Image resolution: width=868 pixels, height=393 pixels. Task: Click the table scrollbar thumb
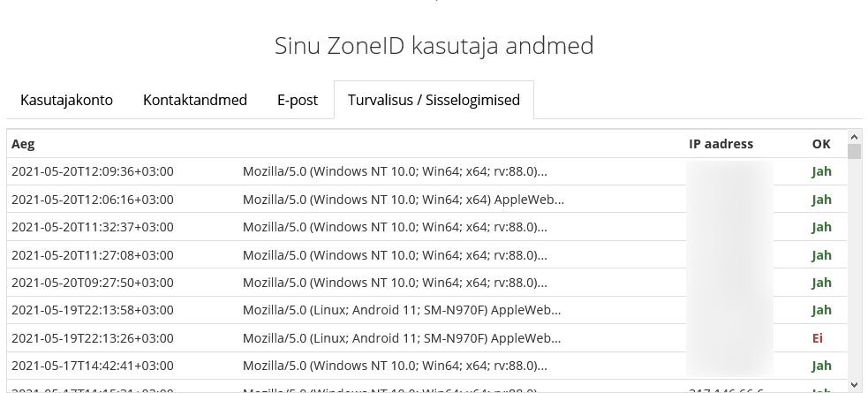coord(854,151)
